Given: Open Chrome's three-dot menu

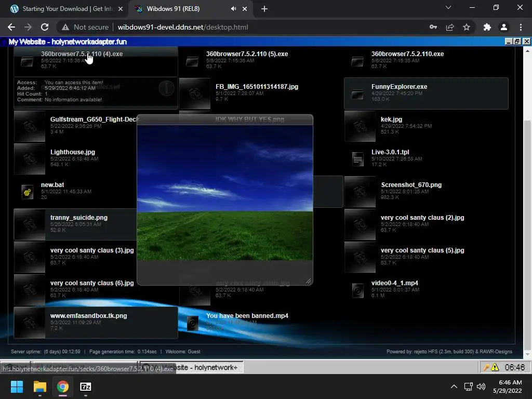Looking at the screenshot, I should click(x=521, y=27).
